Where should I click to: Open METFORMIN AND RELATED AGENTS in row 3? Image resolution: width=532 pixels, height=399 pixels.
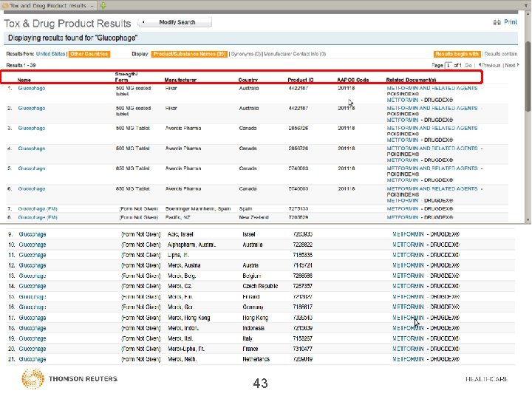(432, 129)
